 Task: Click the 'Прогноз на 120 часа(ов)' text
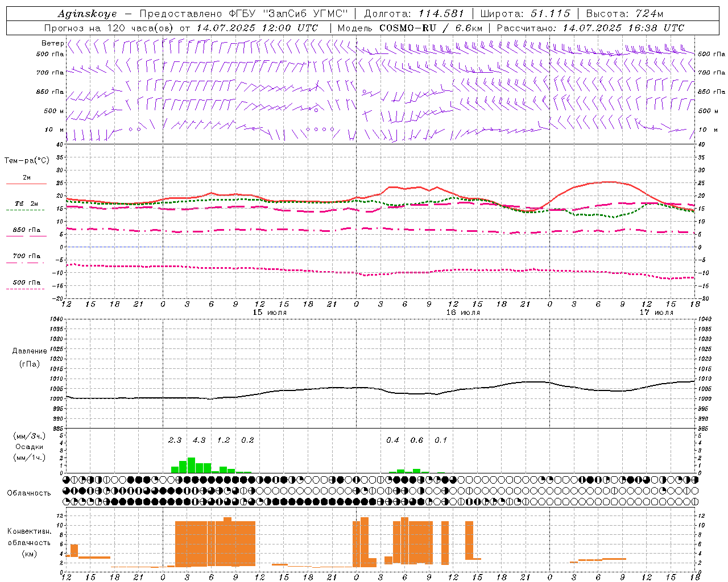click(x=109, y=28)
